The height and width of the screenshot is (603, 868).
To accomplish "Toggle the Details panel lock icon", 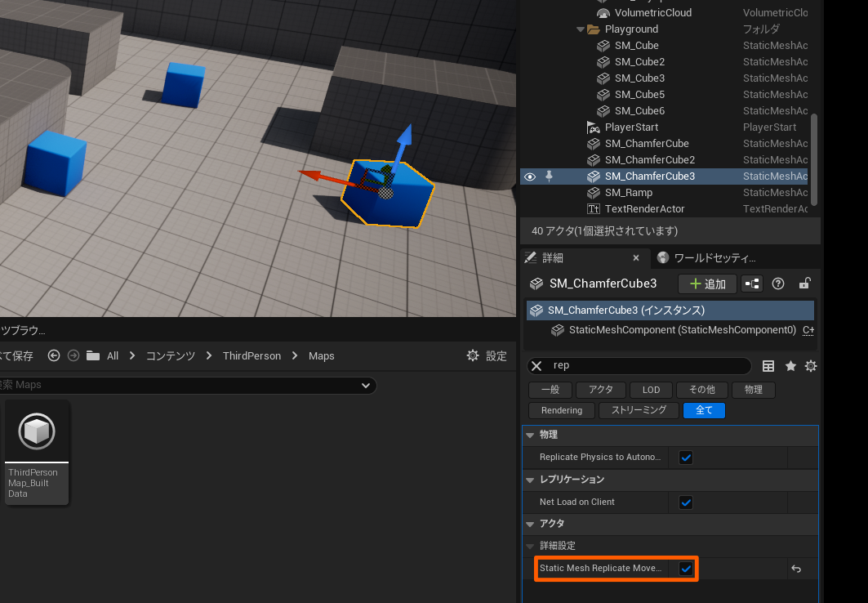I will pos(804,284).
